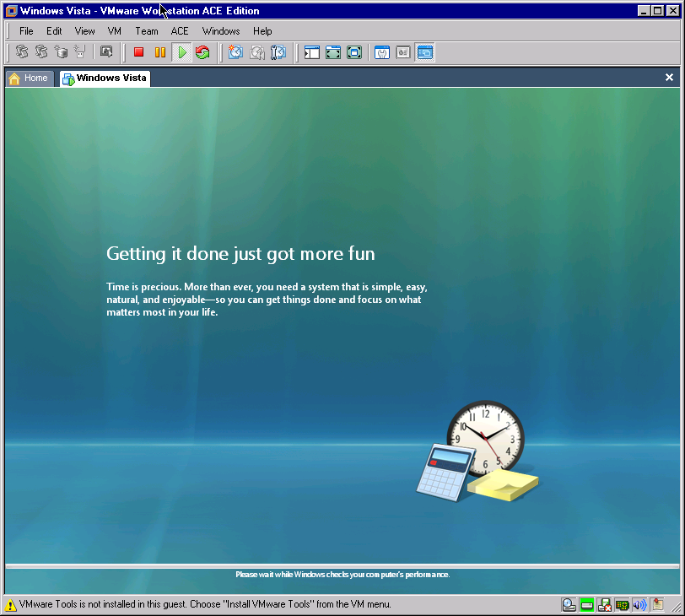The height and width of the screenshot is (616, 685).
Task: Open the Team menu
Action: point(146,31)
